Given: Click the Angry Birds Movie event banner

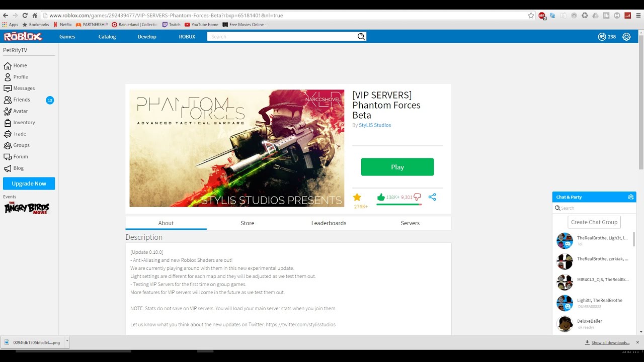Looking at the screenshot, I should pyautogui.click(x=27, y=208).
